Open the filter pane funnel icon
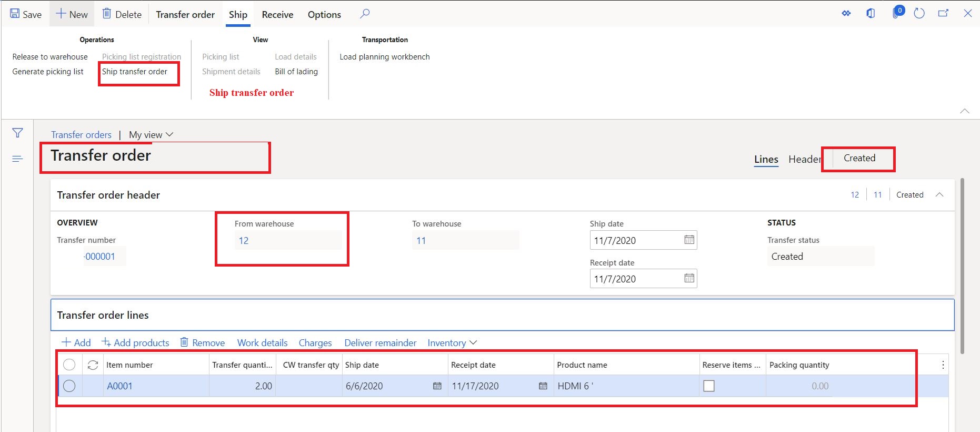The height and width of the screenshot is (432, 980). tap(17, 133)
